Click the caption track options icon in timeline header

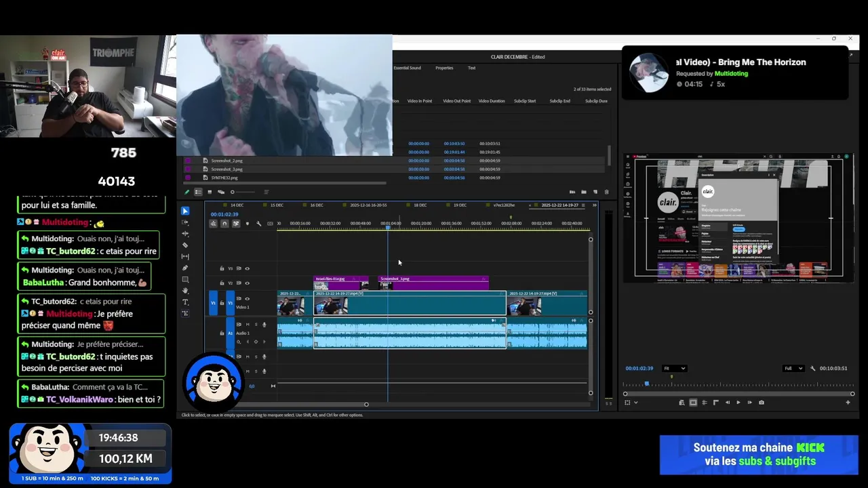tap(270, 224)
